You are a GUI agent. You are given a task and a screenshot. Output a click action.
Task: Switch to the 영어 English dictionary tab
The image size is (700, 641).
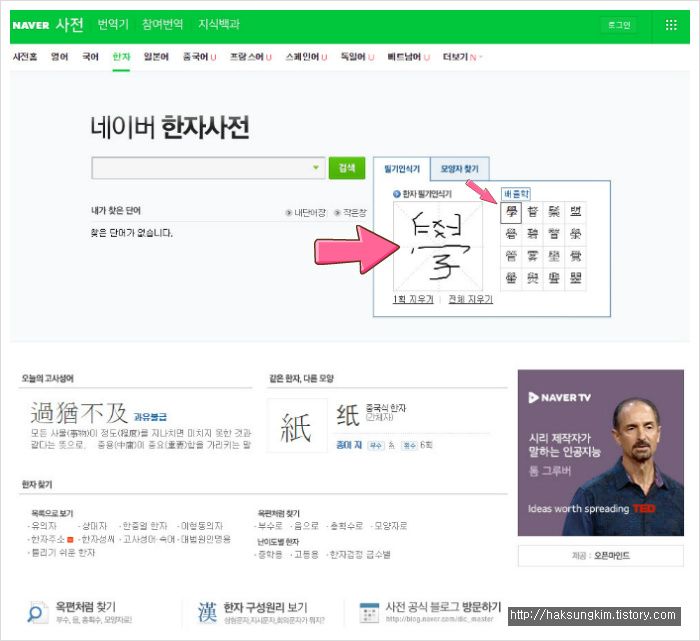(59, 57)
